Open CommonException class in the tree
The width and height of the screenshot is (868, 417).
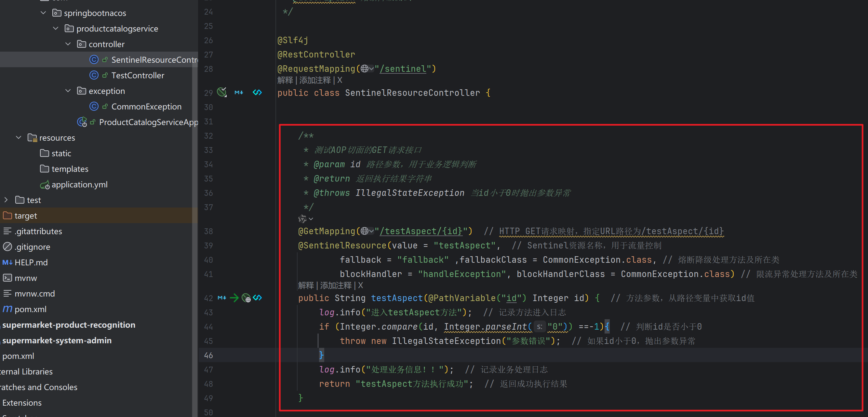(x=146, y=107)
